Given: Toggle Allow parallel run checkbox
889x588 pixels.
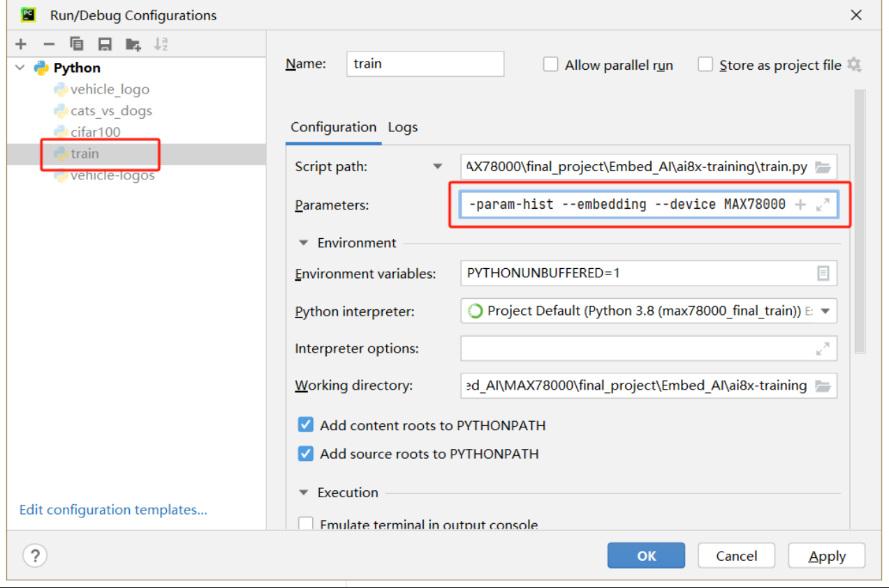Looking at the screenshot, I should click(551, 65).
